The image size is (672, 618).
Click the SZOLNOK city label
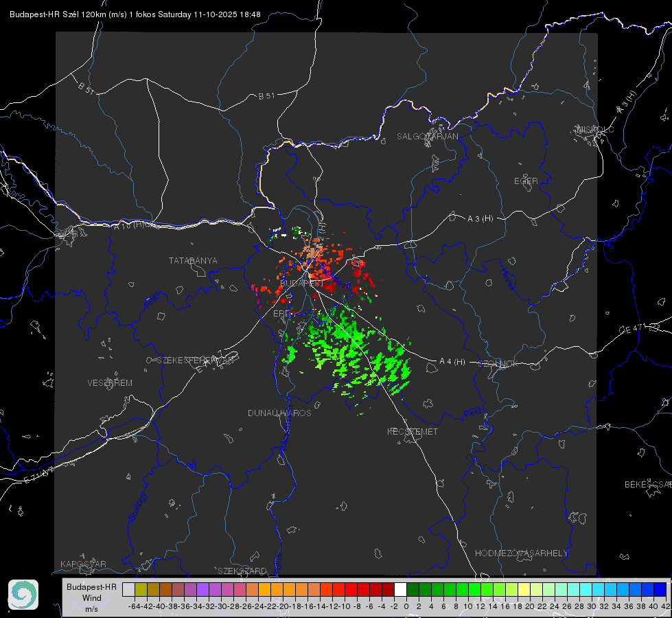[x=500, y=364]
